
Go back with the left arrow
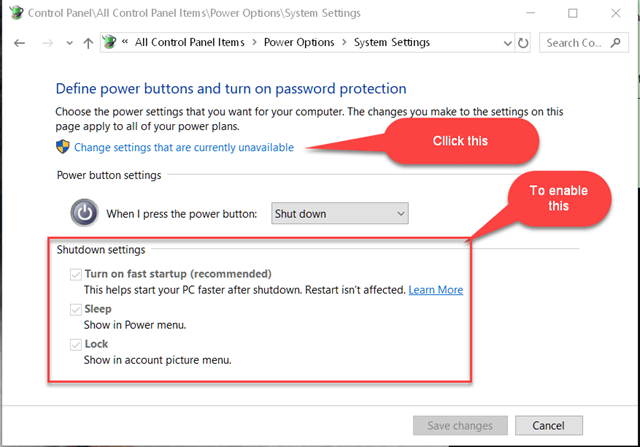(19, 43)
